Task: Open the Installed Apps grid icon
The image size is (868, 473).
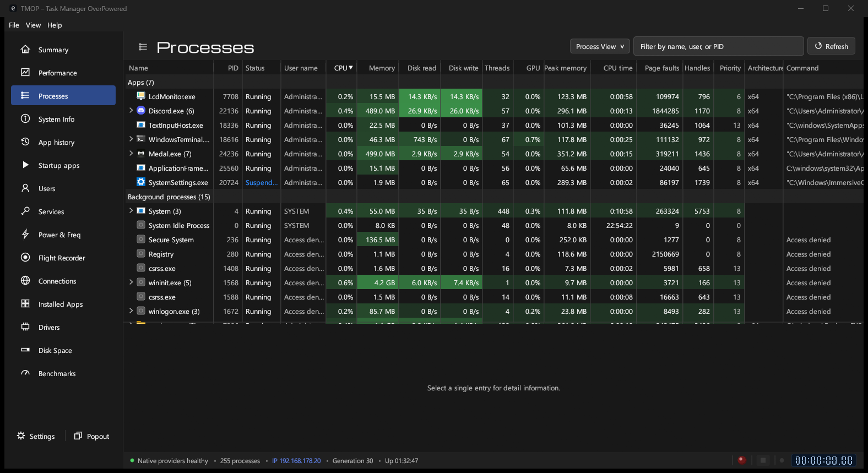Action: tap(25, 304)
